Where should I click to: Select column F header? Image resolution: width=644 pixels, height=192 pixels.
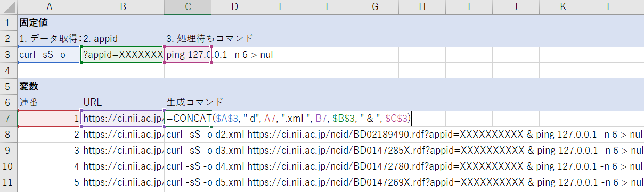[329, 7]
